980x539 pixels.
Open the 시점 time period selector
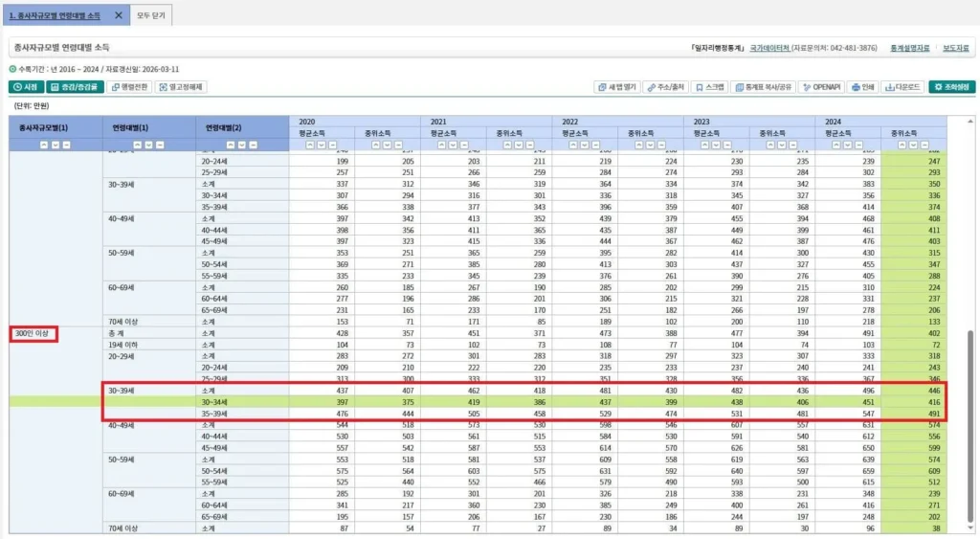click(26, 87)
